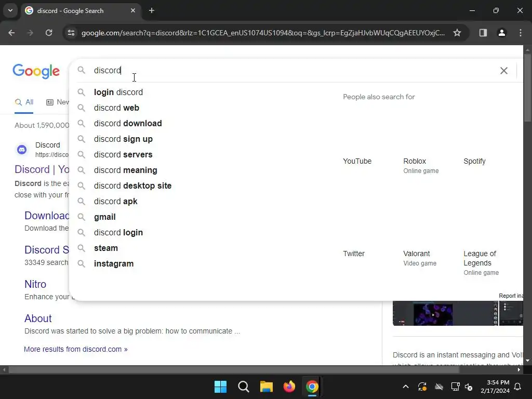Image resolution: width=532 pixels, height=399 pixels.
Task: Bookmark this page with star icon
Action: [x=457, y=33]
